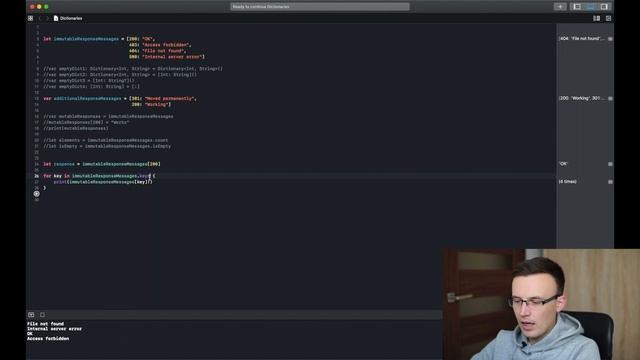Select the Dictionaries file in the jump bar
The image size is (640, 360).
point(68,18)
